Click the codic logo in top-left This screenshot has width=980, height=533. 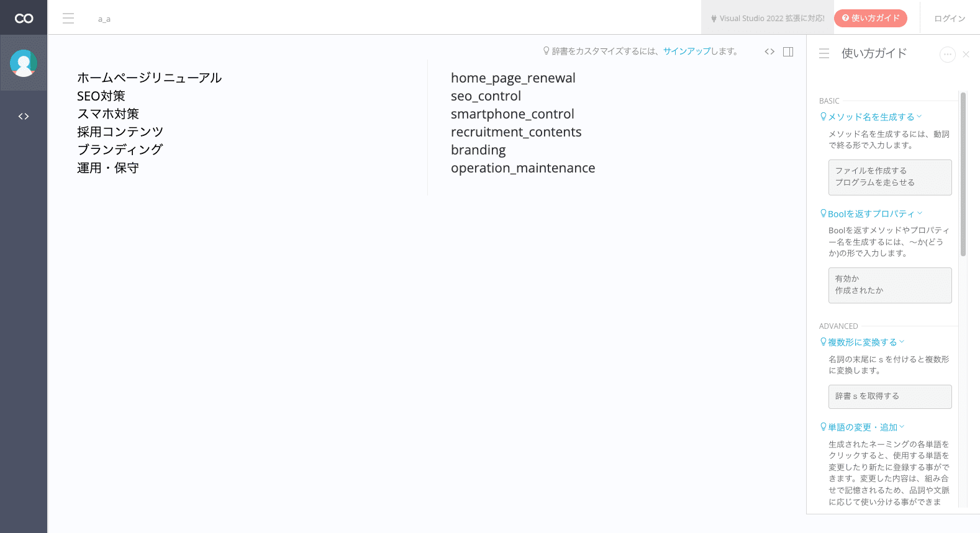pyautogui.click(x=24, y=18)
